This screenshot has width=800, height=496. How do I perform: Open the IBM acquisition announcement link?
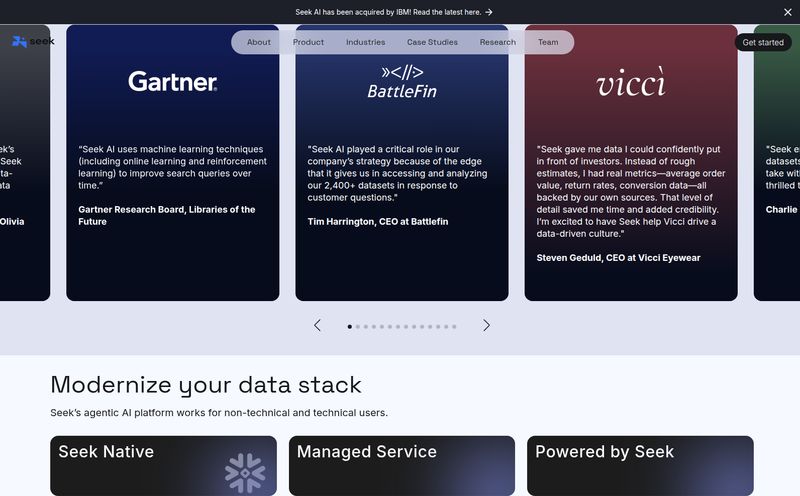click(393, 12)
